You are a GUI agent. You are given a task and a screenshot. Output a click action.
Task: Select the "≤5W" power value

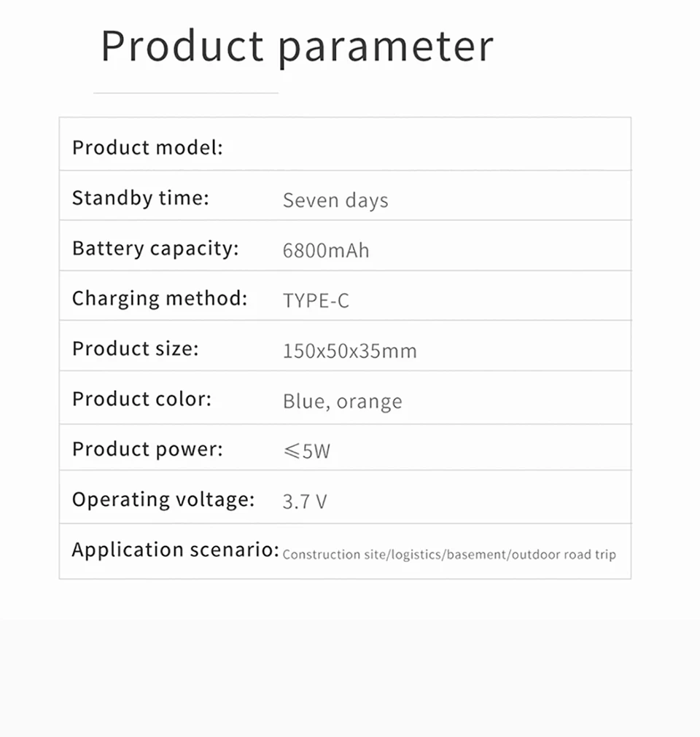click(307, 451)
